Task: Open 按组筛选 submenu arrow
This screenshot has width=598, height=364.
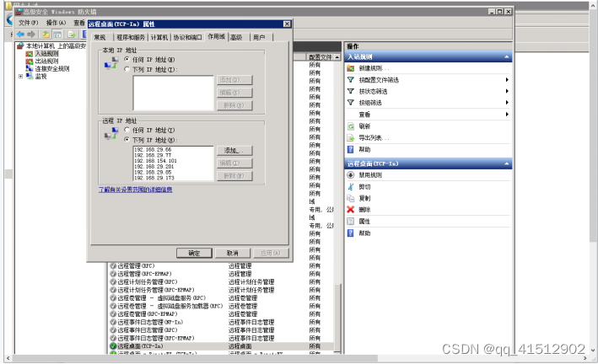Action: tap(507, 103)
